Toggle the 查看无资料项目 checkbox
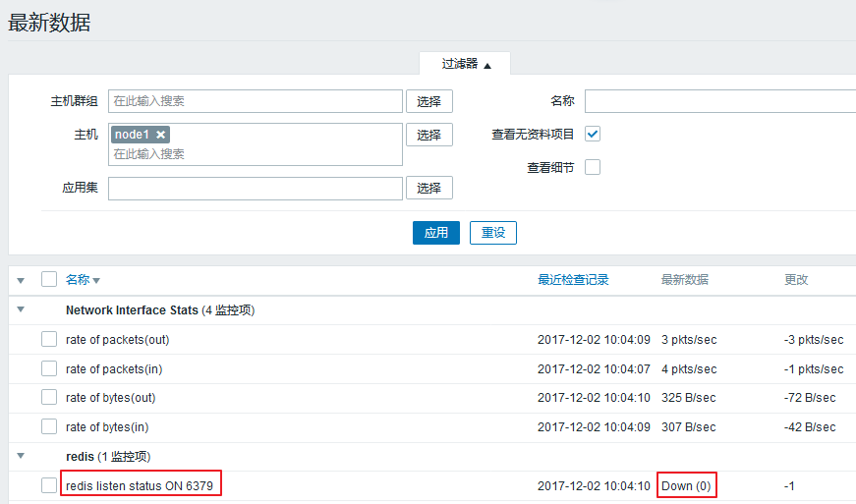This screenshot has height=504, width=856. point(593,134)
